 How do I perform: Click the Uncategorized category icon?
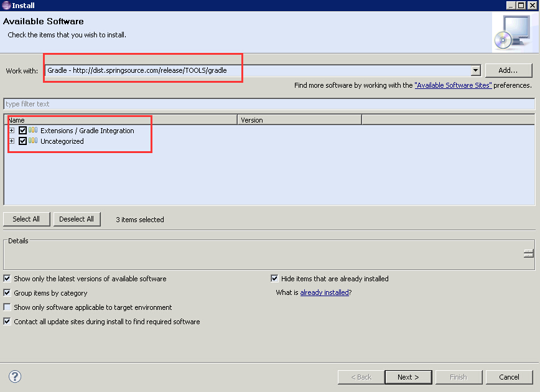click(x=33, y=141)
